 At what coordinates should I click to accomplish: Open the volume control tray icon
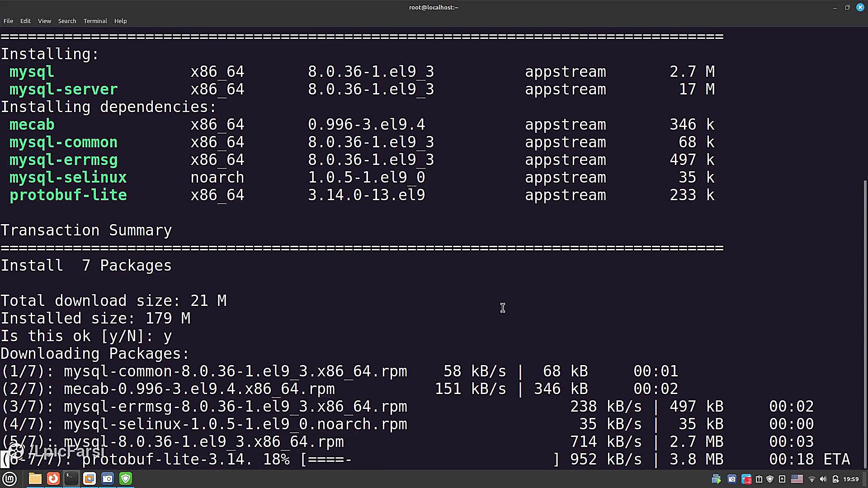pyautogui.click(x=823, y=479)
